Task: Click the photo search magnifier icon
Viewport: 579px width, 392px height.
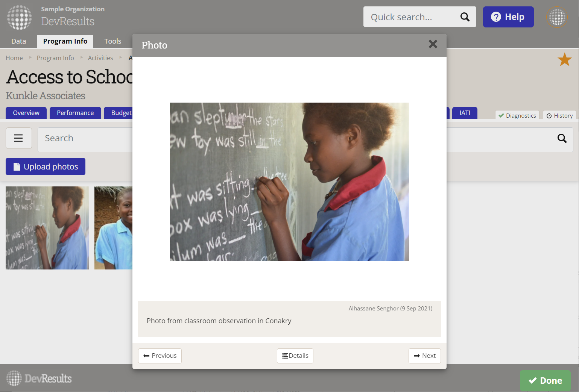Action: point(562,138)
